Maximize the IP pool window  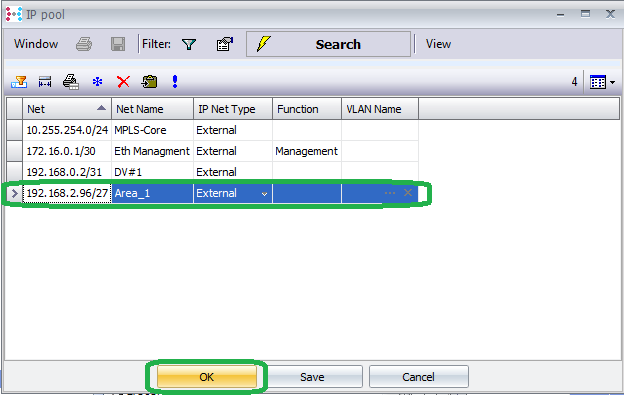[585, 14]
